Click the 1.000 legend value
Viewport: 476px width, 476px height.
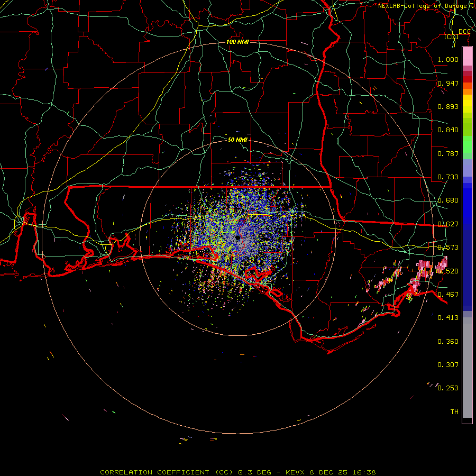click(448, 59)
